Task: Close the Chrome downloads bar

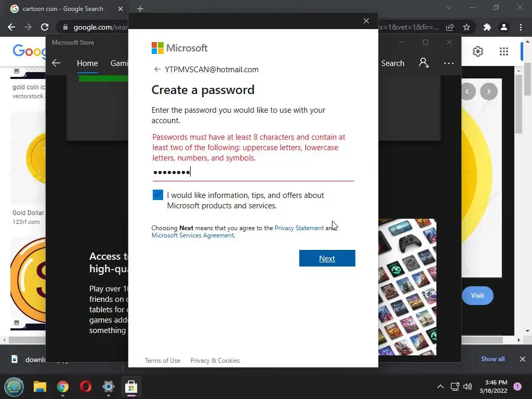Action: [x=523, y=358]
